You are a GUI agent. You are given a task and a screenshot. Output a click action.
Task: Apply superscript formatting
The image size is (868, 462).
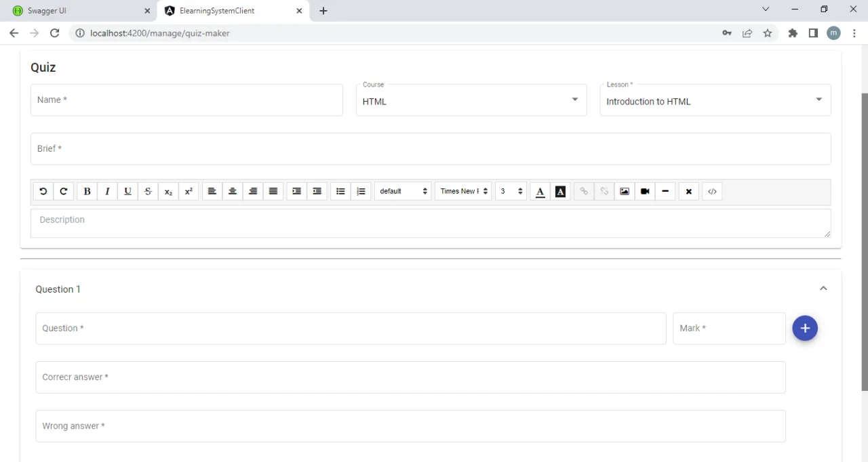pos(189,192)
